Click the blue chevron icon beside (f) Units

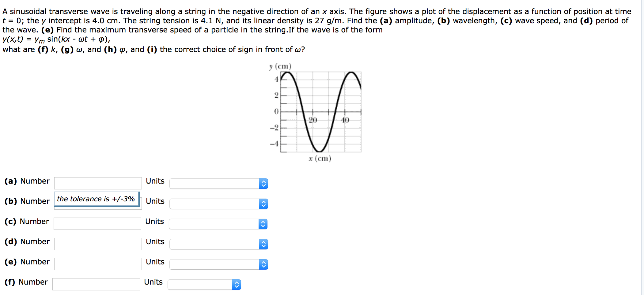pos(236,284)
